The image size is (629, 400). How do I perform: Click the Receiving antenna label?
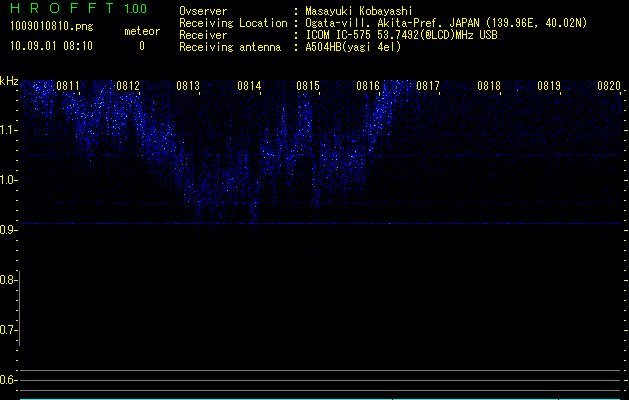[230, 47]
